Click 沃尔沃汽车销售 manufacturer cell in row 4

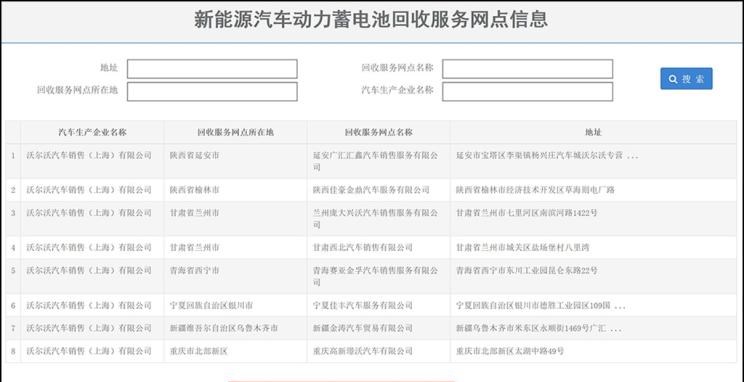point(89,247)
